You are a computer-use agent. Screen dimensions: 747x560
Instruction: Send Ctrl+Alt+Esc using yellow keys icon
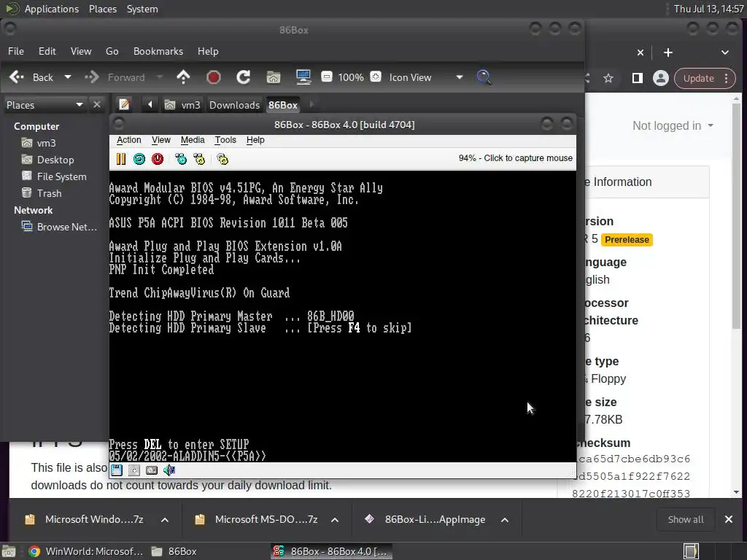(x=199, y=158)
